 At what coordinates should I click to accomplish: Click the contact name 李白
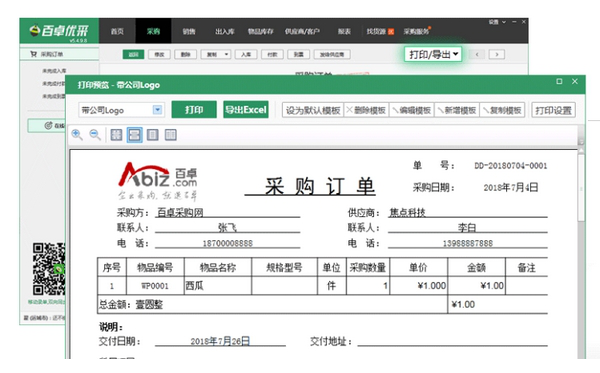pos(467,228)
